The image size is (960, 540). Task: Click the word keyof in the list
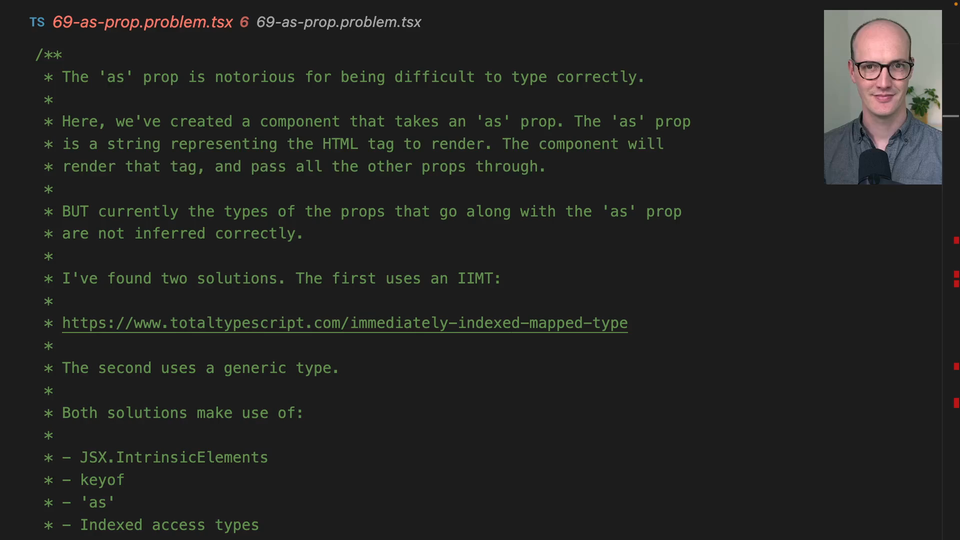(x=102, y=480)
